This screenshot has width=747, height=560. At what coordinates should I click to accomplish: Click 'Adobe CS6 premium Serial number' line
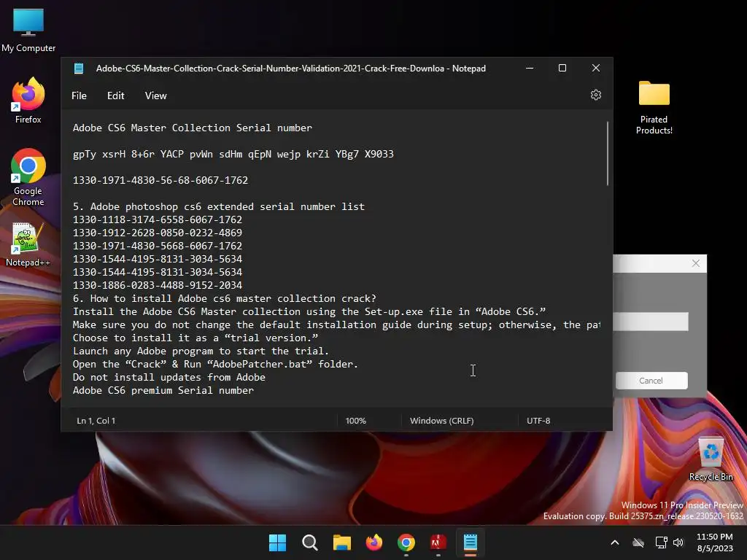[163, 391]
